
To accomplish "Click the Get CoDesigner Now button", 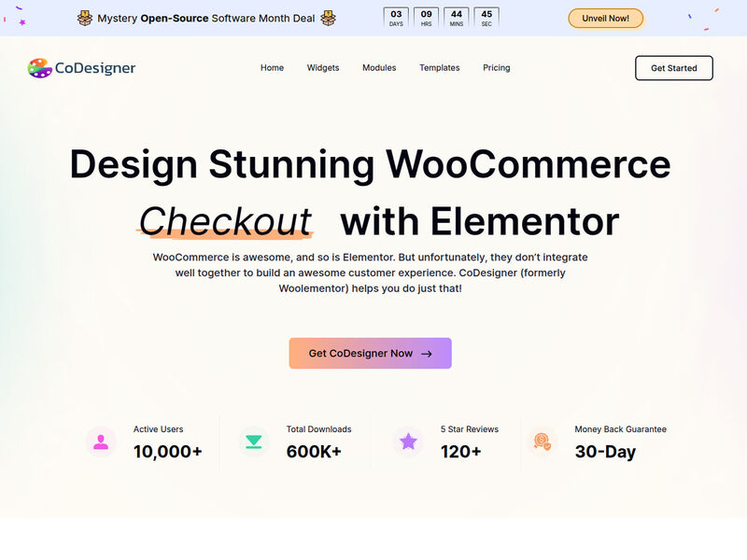I will pyautogui.click(x=370, y=354).
